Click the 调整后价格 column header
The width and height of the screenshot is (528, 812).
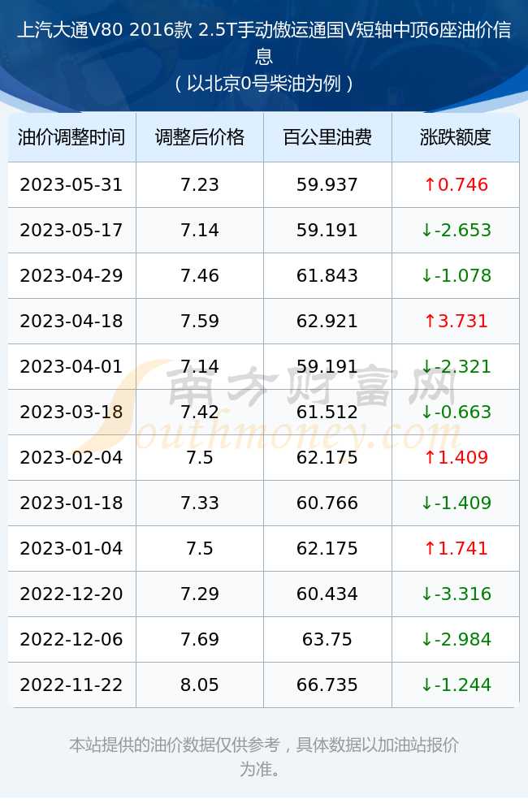200,137
